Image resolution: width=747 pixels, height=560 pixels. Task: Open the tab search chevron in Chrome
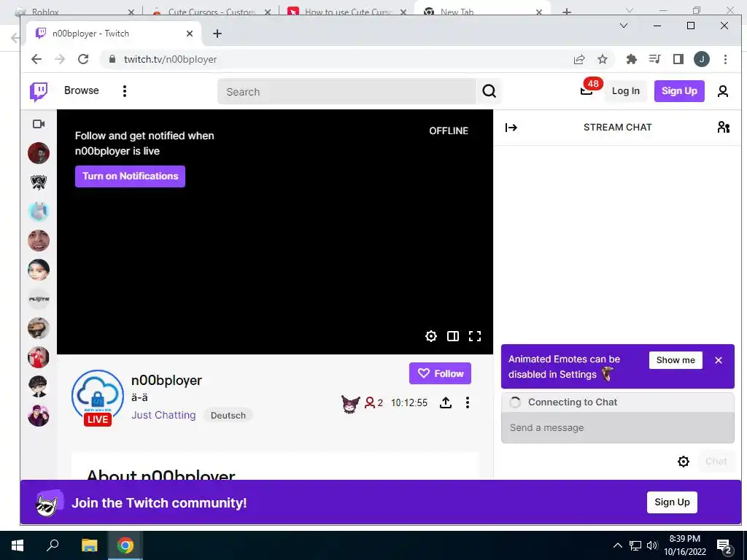point(623,26)
